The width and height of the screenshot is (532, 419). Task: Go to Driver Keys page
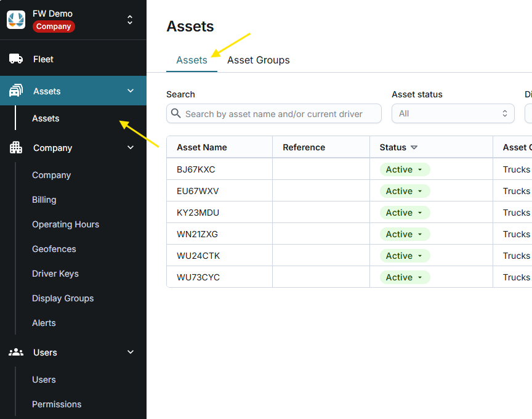point(55,274)
